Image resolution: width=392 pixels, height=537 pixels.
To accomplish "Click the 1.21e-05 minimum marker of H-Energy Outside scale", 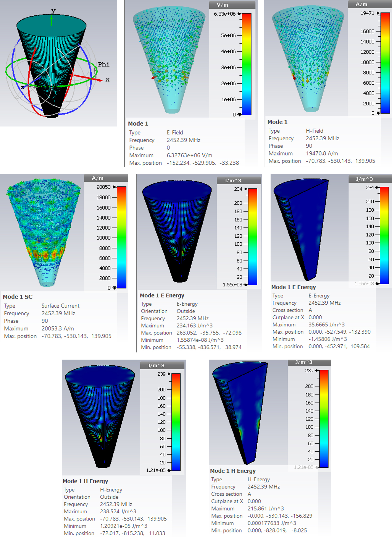I will click(169, 470).
